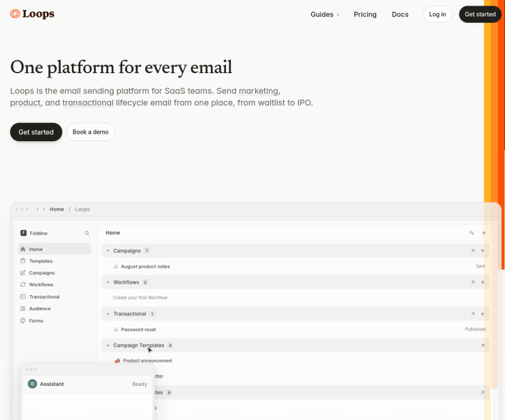
Task: Add new item with Home header plus icon
Action: 484,233
